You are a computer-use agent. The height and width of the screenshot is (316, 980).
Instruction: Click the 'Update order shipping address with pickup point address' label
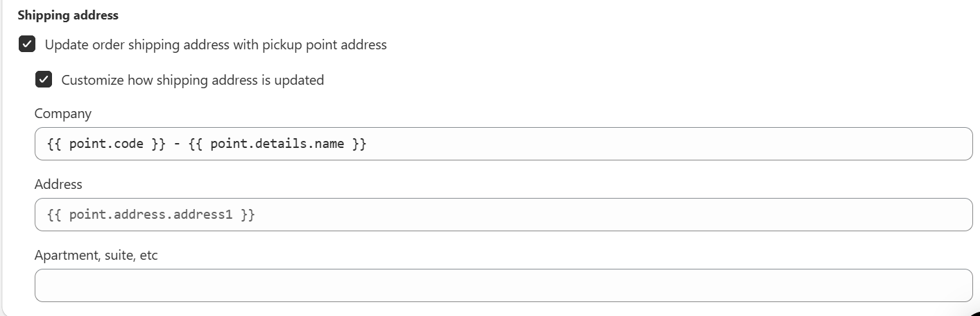216,44
